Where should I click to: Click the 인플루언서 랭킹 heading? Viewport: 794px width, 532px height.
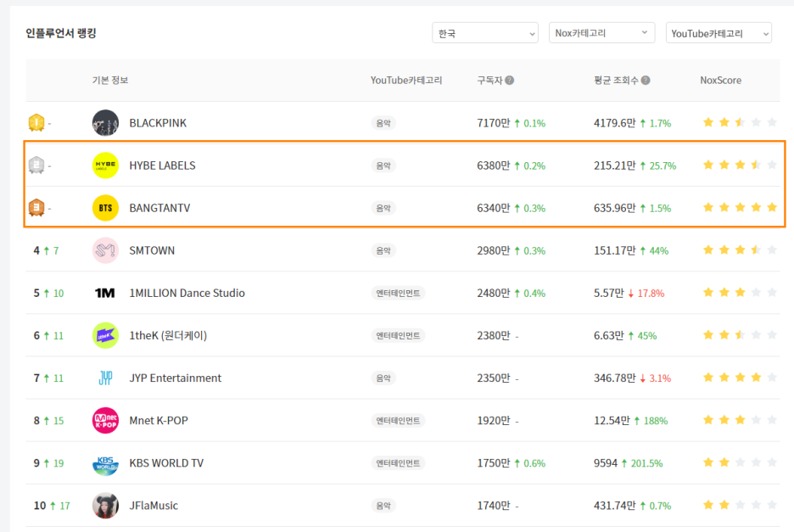click(61, 33)
